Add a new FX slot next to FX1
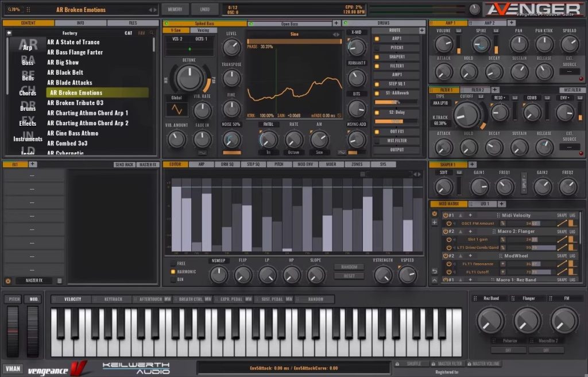 [x=33, y=164]
